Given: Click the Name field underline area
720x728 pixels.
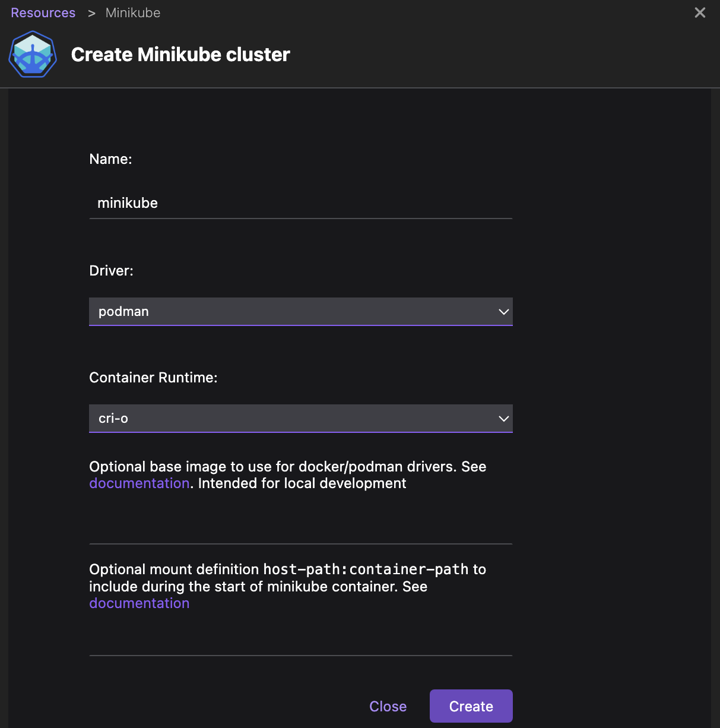Looking at the screenshot, I should [x=300, y=219].
